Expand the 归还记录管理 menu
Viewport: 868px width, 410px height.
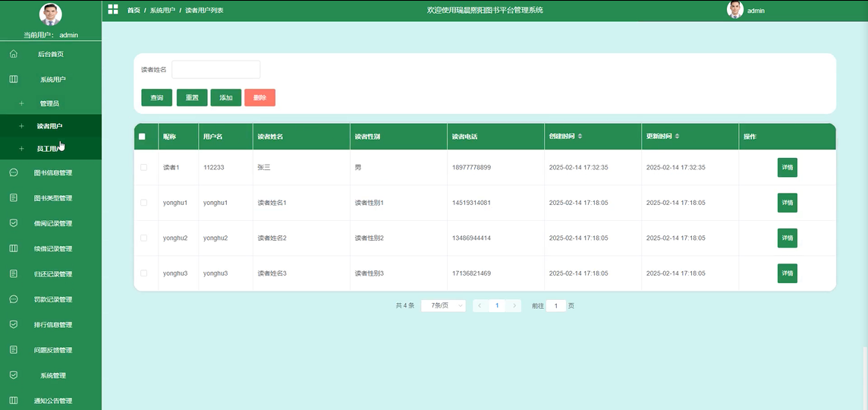click(51, 273)
